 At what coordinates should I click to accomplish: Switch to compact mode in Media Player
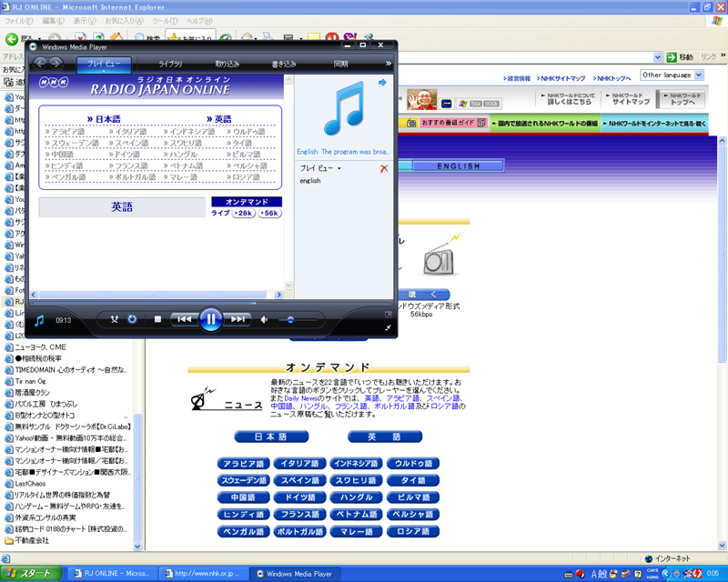(388, 327)
